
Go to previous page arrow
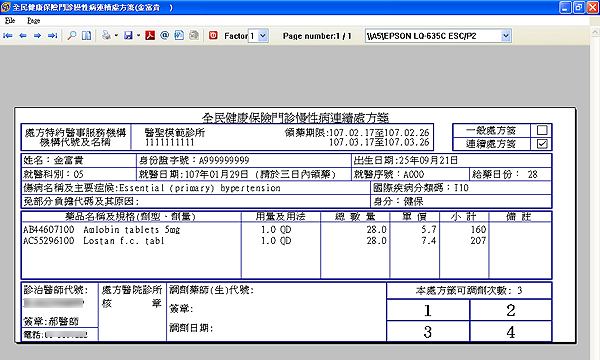[x=23, y=36]
